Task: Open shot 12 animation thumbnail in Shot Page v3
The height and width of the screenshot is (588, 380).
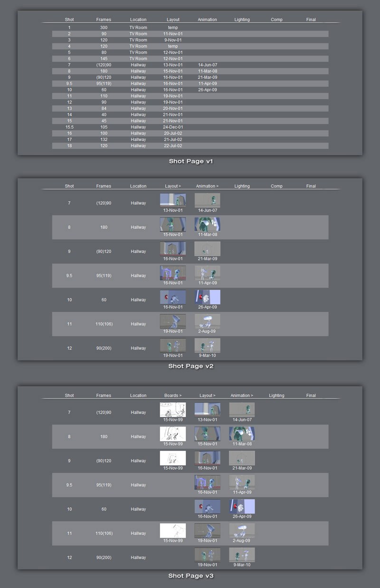Action: pyautogui.click(x=242, y=554)
